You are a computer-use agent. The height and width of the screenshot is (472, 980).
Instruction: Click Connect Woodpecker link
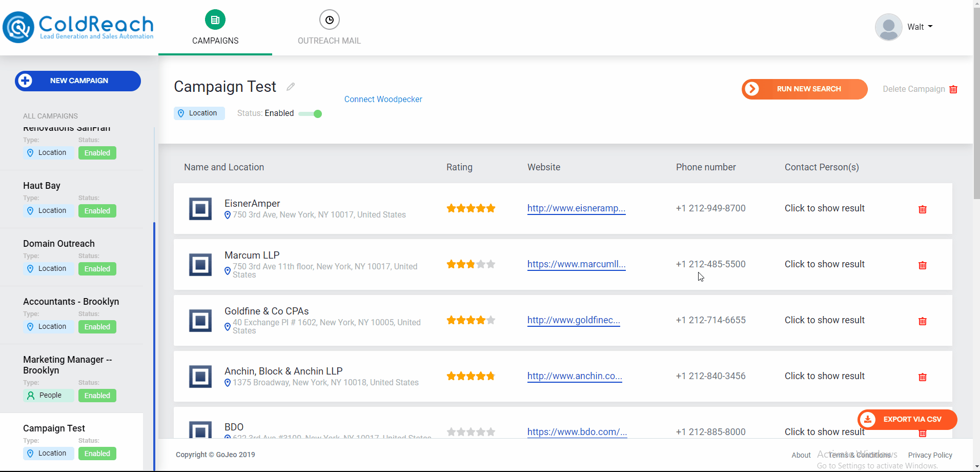pos(383,99)
